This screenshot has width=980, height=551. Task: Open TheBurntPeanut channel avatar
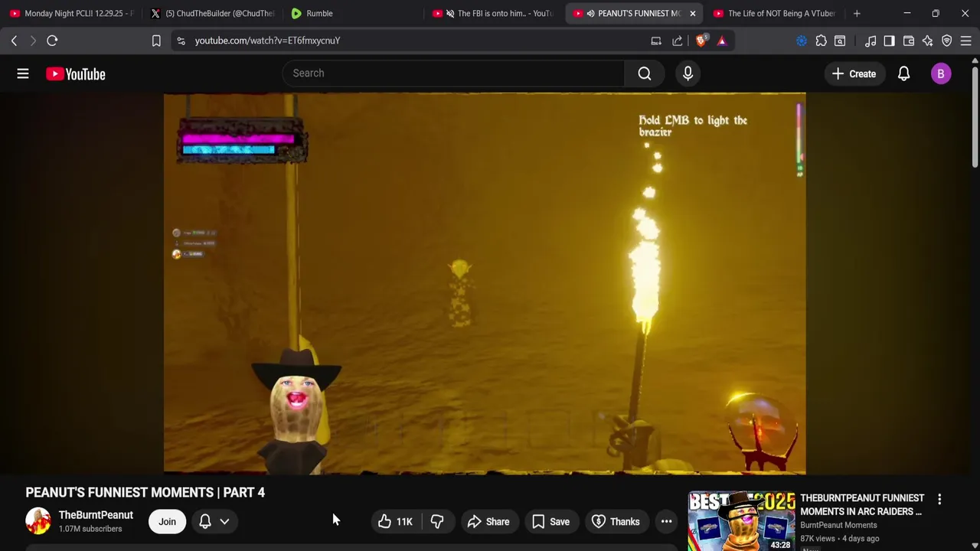[x=38, y=521]
